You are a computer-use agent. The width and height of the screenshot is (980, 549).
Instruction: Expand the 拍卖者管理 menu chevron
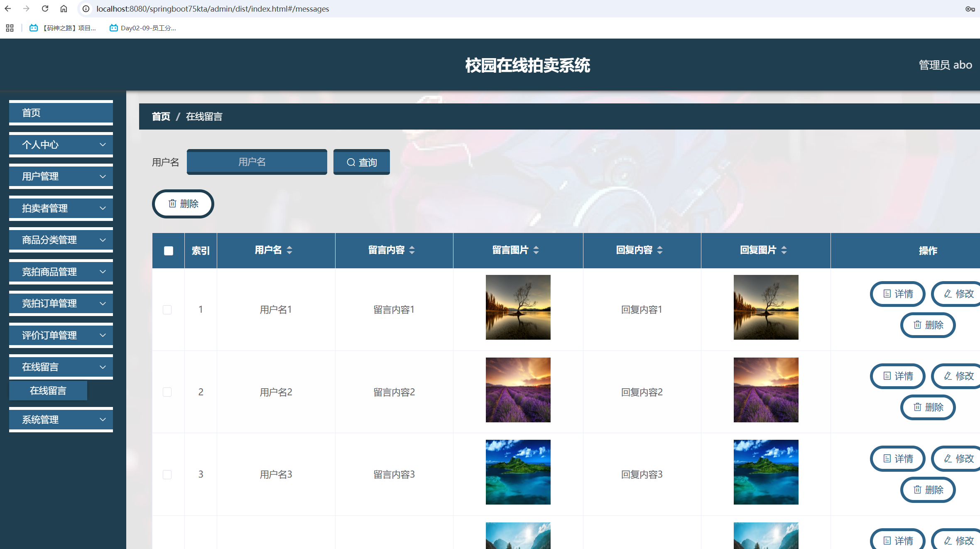click(103, 208)
